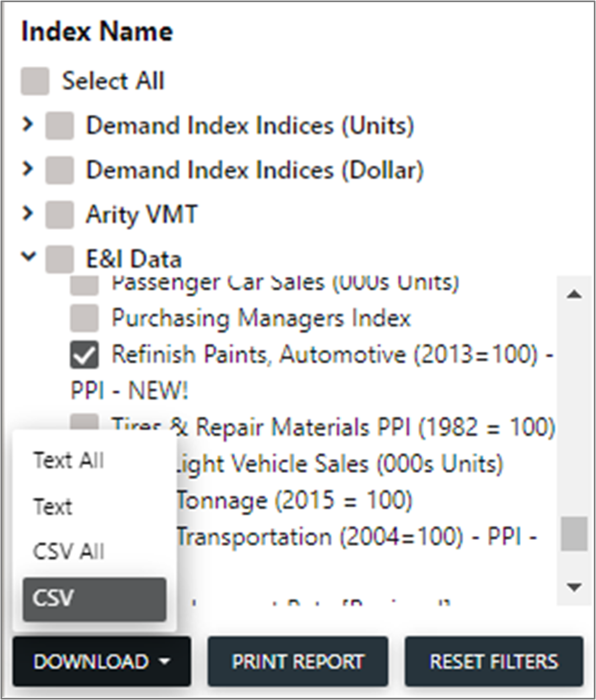Image resolution: width=596 pixels, height=700 pixels.
Task: Click the list scrollbar up arrow
Action: [x=575, y=295]
